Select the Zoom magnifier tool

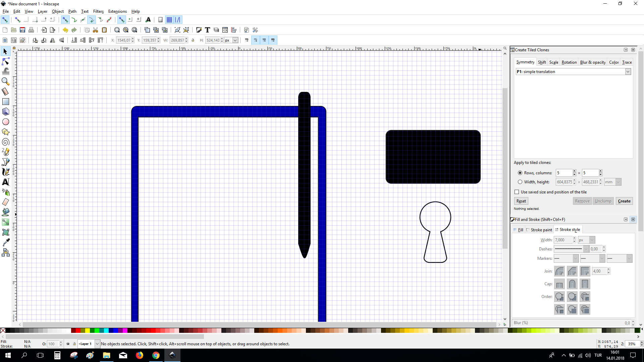point(5,81)
